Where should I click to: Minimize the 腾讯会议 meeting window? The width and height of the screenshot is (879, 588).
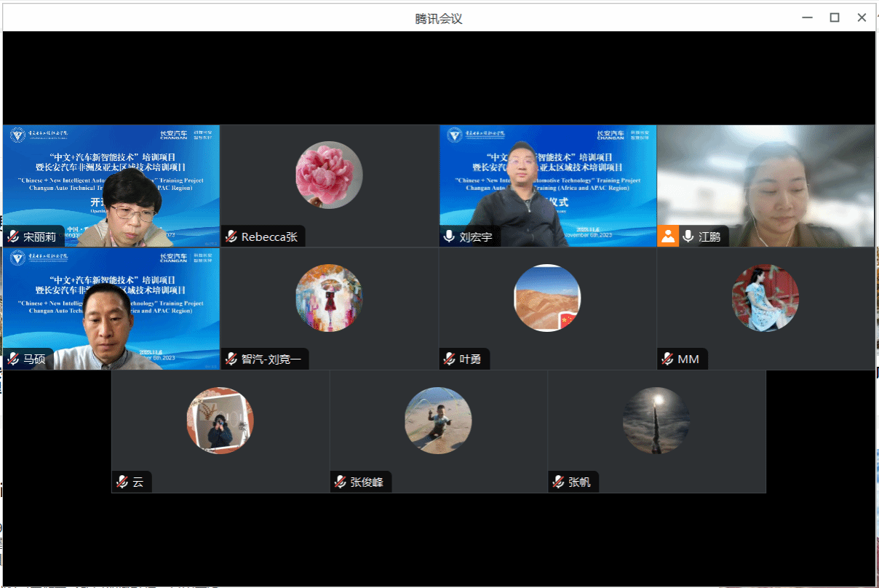[807, 17]
